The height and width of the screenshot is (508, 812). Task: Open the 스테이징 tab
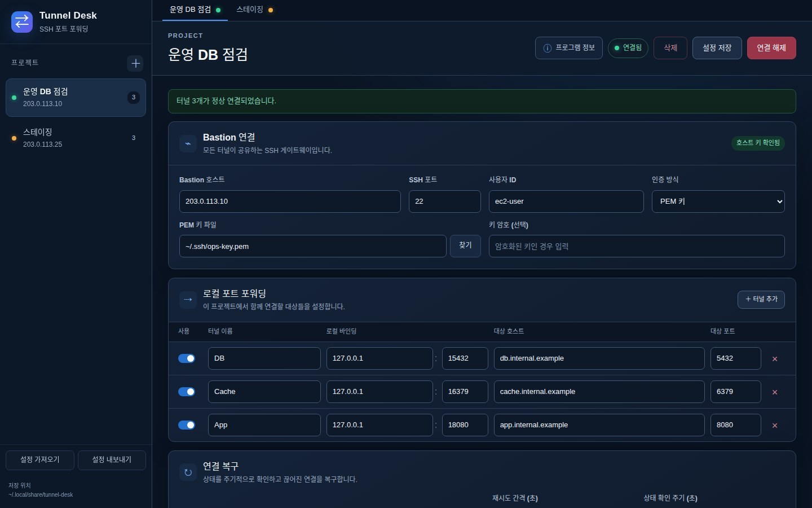click(x=255, y=10)
